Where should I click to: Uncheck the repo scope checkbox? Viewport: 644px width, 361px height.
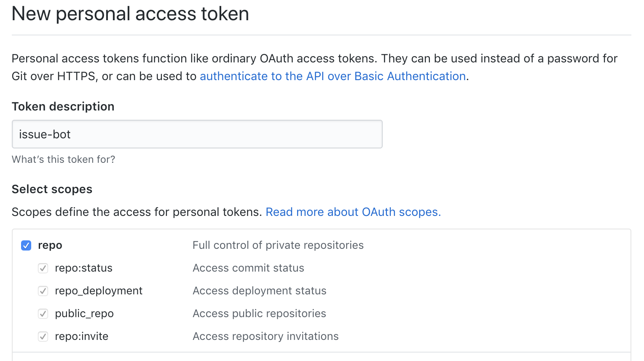pos(26,245)
